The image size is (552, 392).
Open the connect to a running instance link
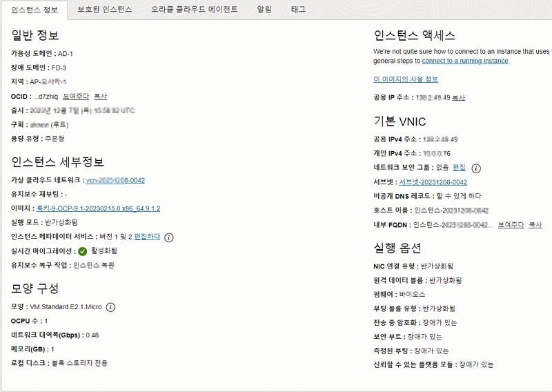point(465,61)
